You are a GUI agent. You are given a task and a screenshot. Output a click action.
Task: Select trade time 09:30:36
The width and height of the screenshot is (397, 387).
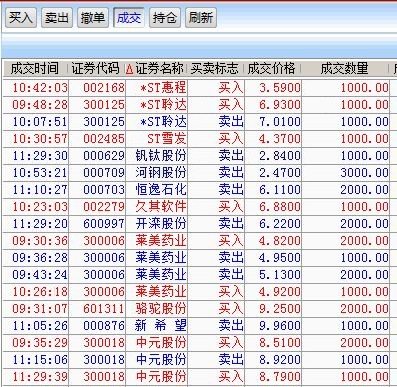[x=40, y=241]
